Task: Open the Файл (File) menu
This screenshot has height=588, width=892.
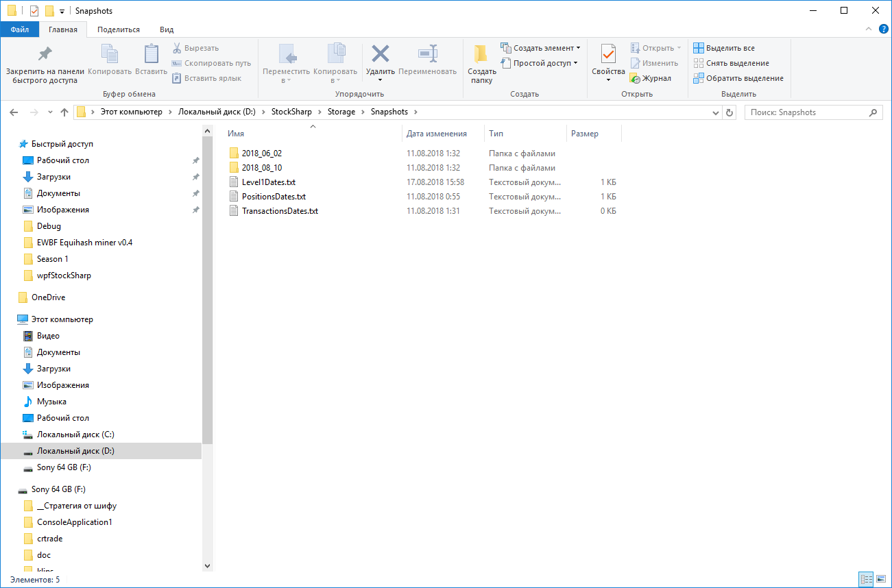Action: click(x=19, y=29)
